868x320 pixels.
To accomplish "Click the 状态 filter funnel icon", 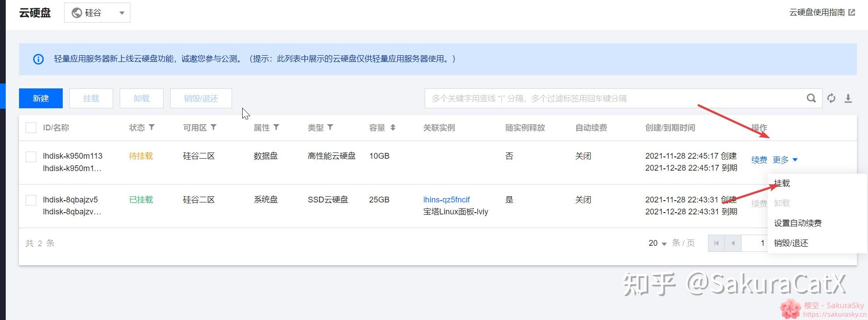I will pos(152,127).
